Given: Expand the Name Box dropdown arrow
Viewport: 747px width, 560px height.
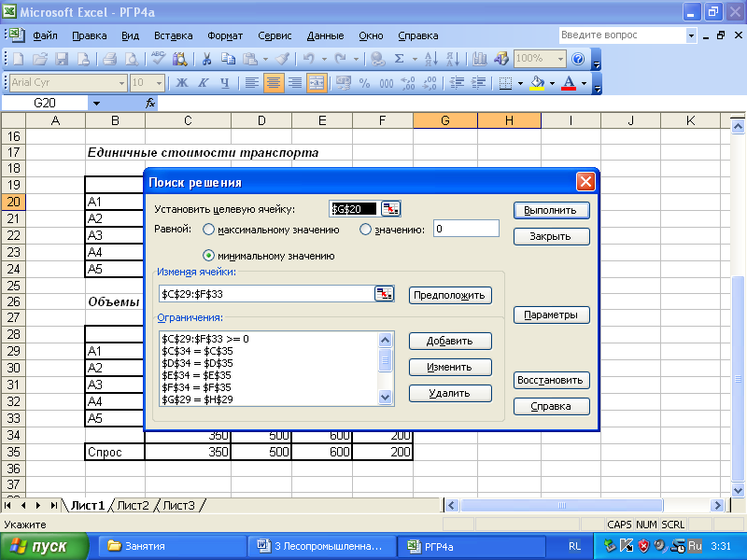Looking at the screenshot, I should [x=96, y=103].
